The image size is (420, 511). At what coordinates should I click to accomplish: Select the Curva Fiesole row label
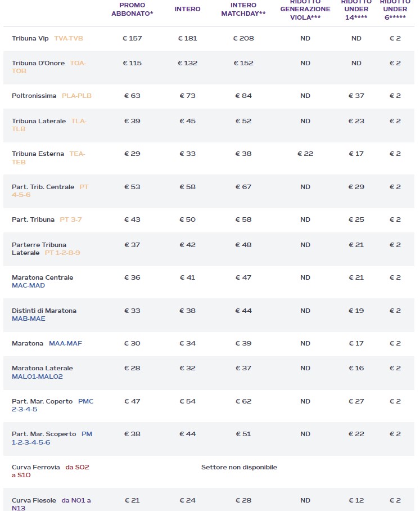34,500
